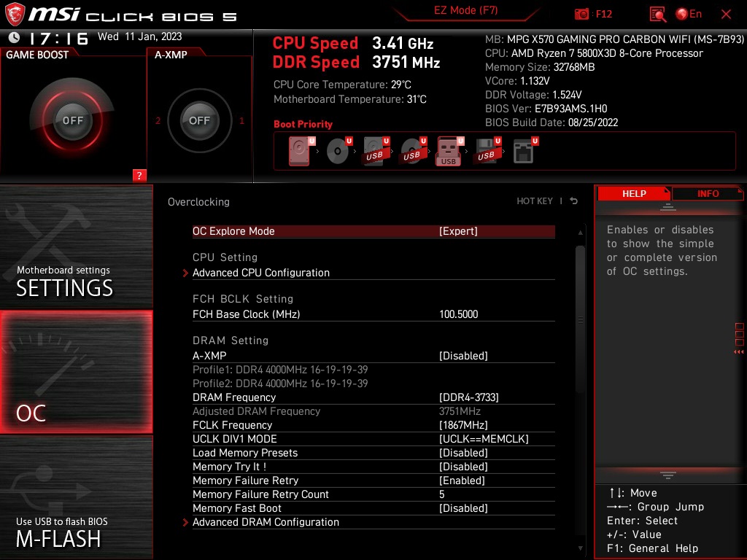Click the Memory Size 32768MB text
Image resolution: width=747 pixels, height=560 pixels.
[540, 67]
